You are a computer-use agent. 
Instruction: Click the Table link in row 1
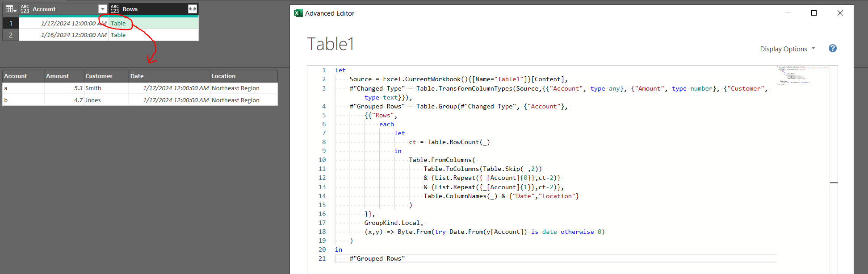[118, 23]
